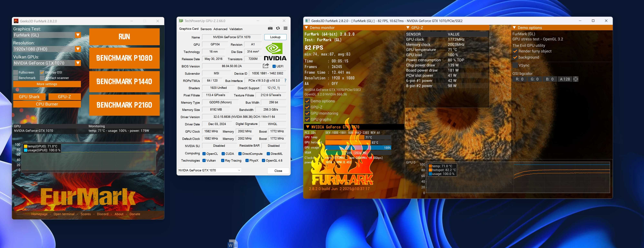Click the GPU-Z button in the FurMark launcher
Screen dimensions: 644x248
[64, 97]
